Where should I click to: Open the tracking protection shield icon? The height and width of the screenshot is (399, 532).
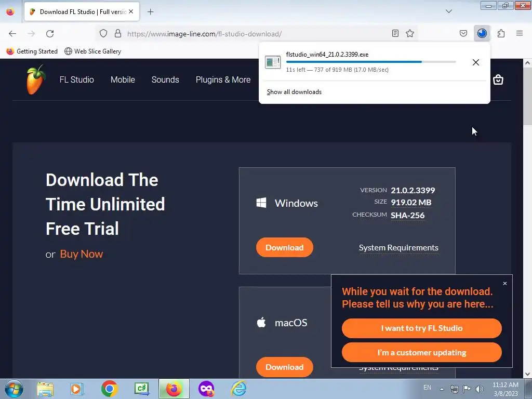(x=103, y=33)
